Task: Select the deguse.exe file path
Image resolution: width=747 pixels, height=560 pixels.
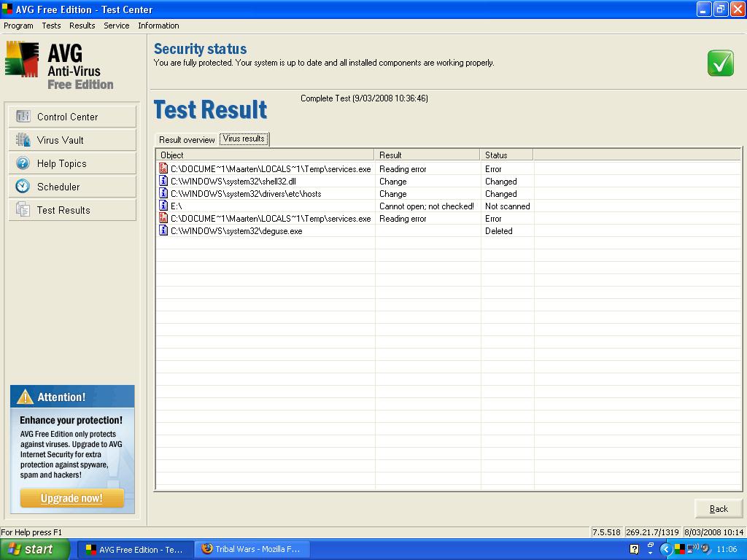Action: 236,231
